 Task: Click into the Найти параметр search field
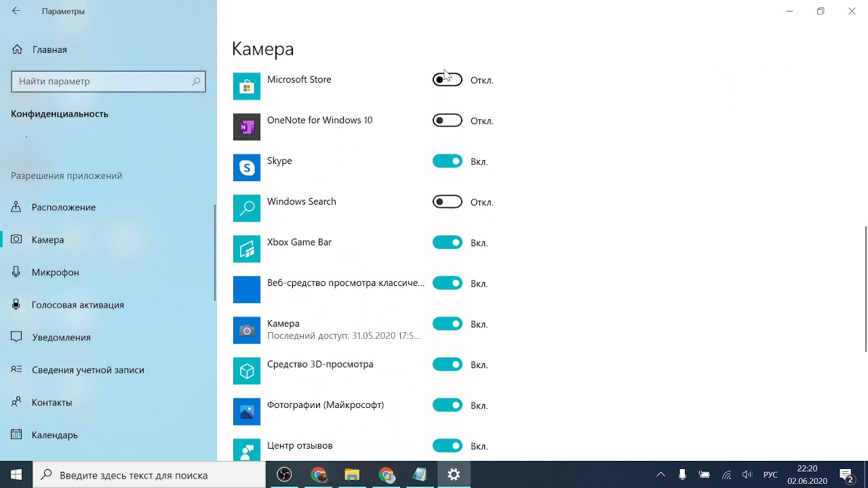coord(108,81)
